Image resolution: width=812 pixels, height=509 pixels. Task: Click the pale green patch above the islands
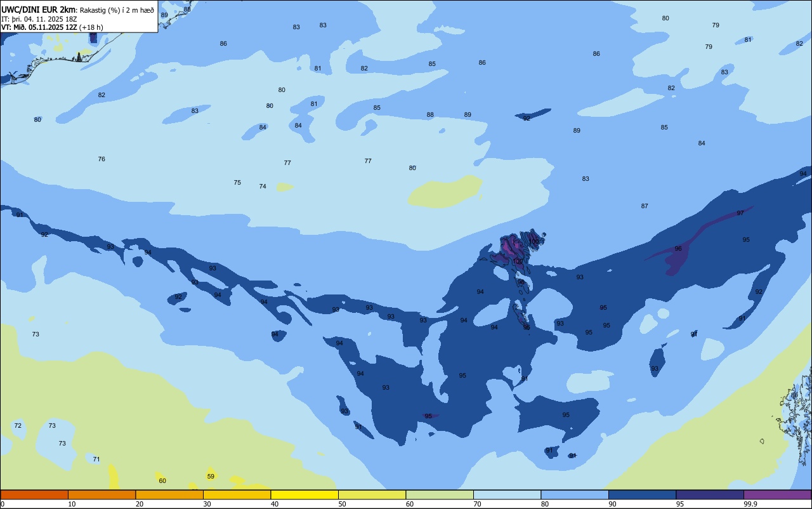click(x=446, y=192)
